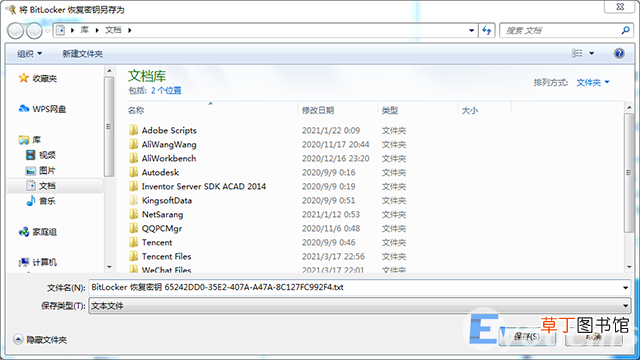
Task: Click the KingsoftData folder name
Action: click(167, 200)
